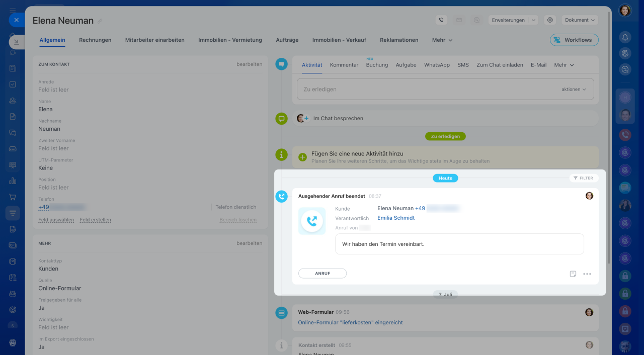This screenshot has height=355, width=644.
Task: Click the red telephony icon in the right bar
Action: click(625, 135)
